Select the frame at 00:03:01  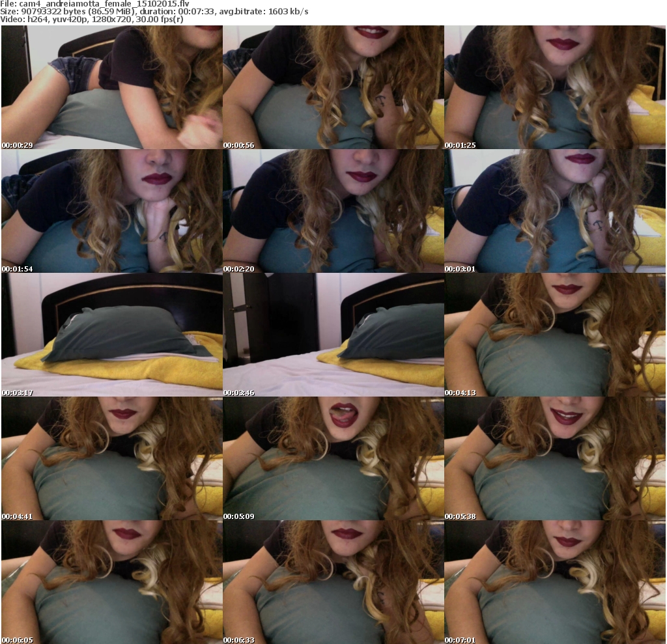point(555,211)
